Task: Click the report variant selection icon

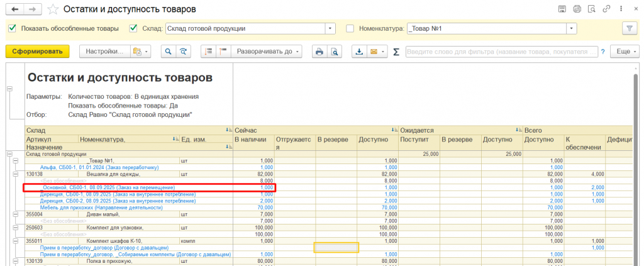Action: (136, 52)
